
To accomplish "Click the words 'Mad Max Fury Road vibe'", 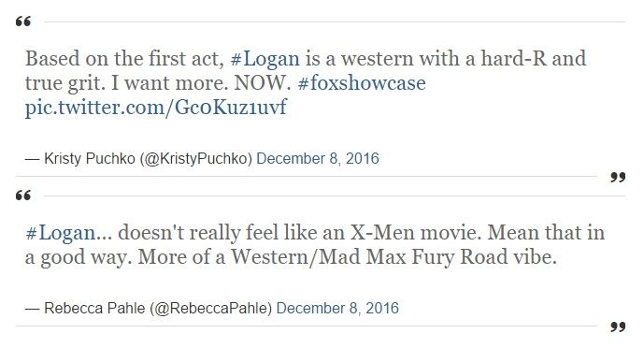I will tap(437, 257).
